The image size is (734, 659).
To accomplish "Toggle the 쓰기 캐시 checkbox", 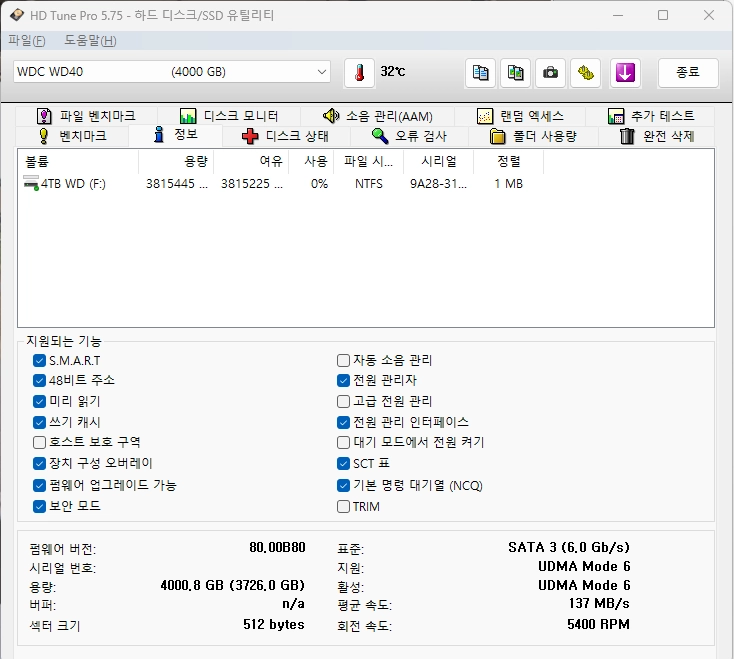I will (39, 422).
